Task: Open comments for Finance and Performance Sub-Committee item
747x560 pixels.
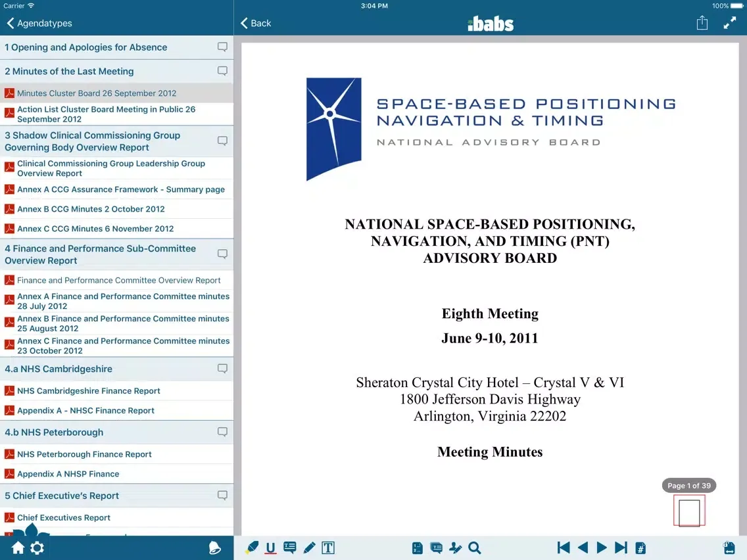Action: click(222, 254)
